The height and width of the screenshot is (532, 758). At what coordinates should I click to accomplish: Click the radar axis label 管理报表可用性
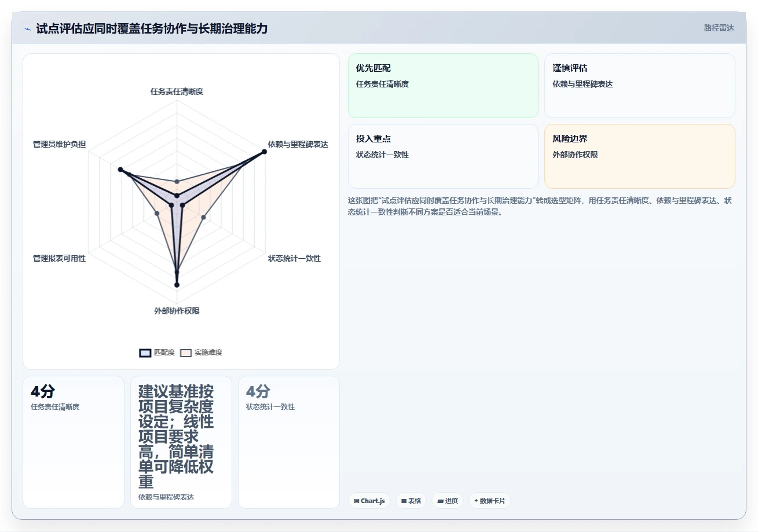click(x=59, y=258)
